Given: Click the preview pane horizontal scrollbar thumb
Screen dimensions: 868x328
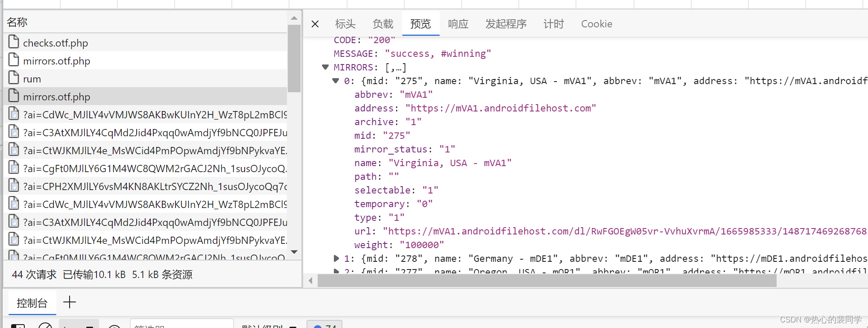Looking at the screenshot, I should pyautogui.click(x=547, y=281).
